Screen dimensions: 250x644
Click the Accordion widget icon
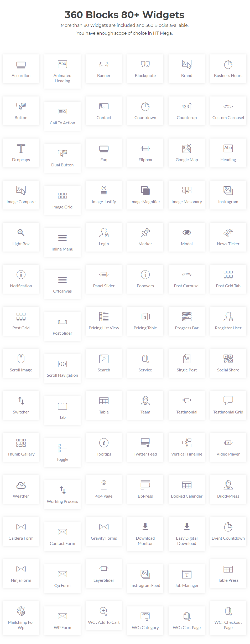pos(21,64)
